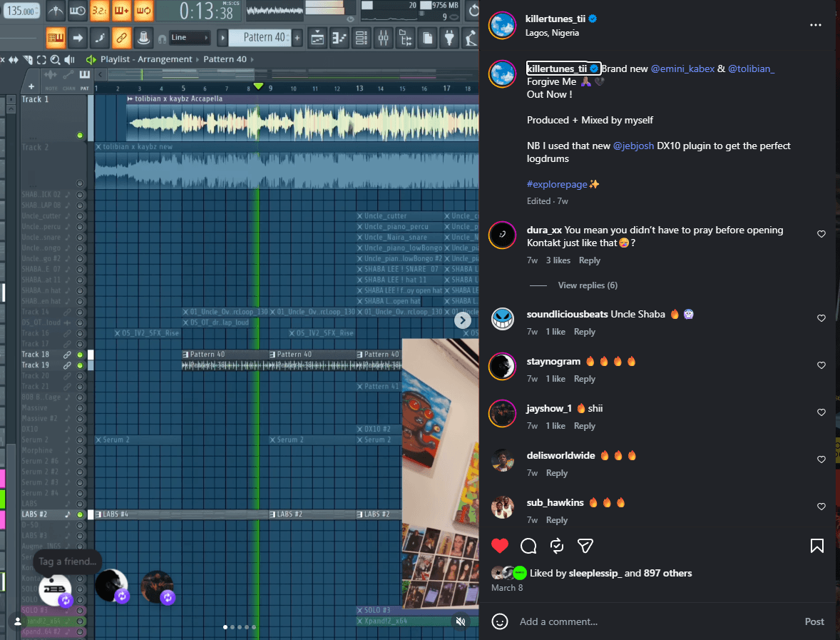Viewport: 840px width, 640px height.
Task: Open the mixer view button
Action: 384,38
